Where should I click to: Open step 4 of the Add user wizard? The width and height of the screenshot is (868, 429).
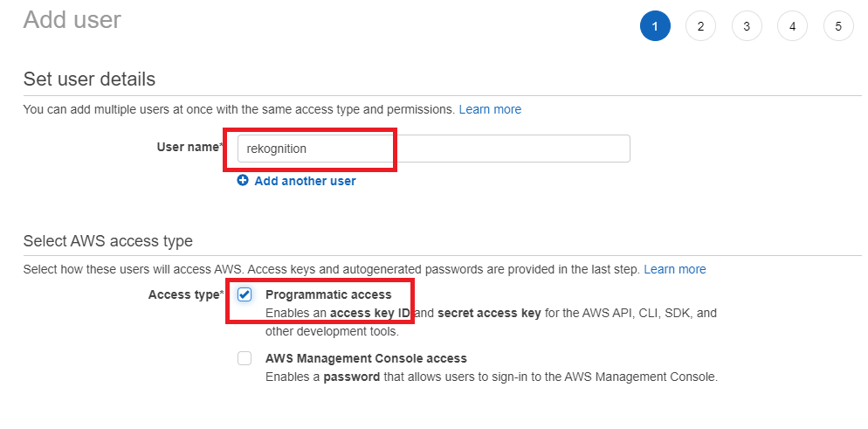(x=792, y=26)
